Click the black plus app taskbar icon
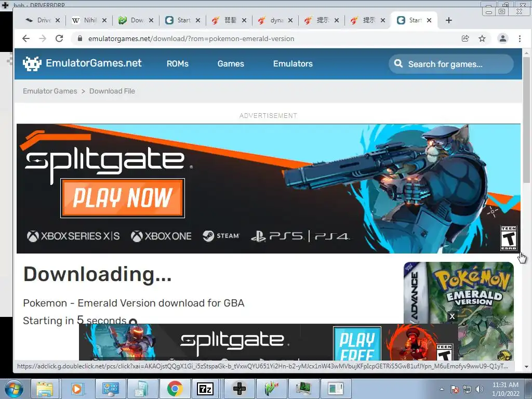The image size is (532, 399). pyautogui.click(x=240, y=389)
